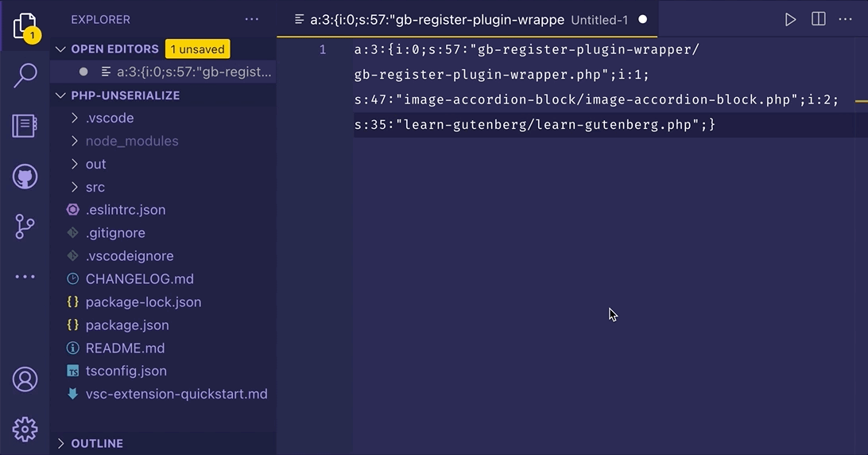Viewport: 868px width, 455px height.
Task: Open package-lock.json file
Action: tap(143, 302)
